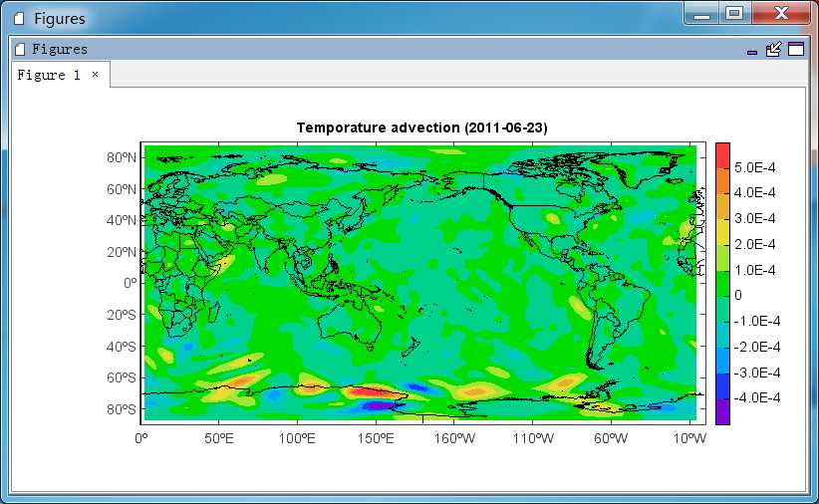The image size is (819, 504).
Task: Click the 0 colorbar label
Action: (738, 295)
